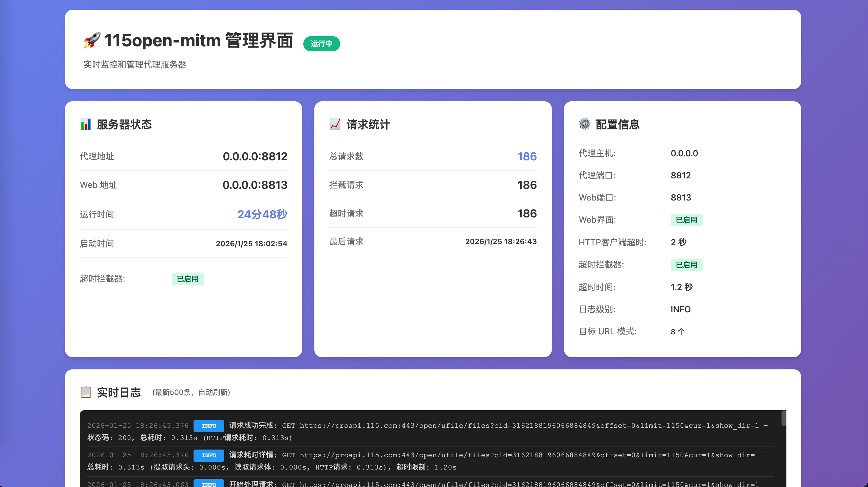Screen dimensions: 868x487
Task: Click the 已启用 badge next to 超时拦截器 in 配置信息
Action: click(686, 265)
